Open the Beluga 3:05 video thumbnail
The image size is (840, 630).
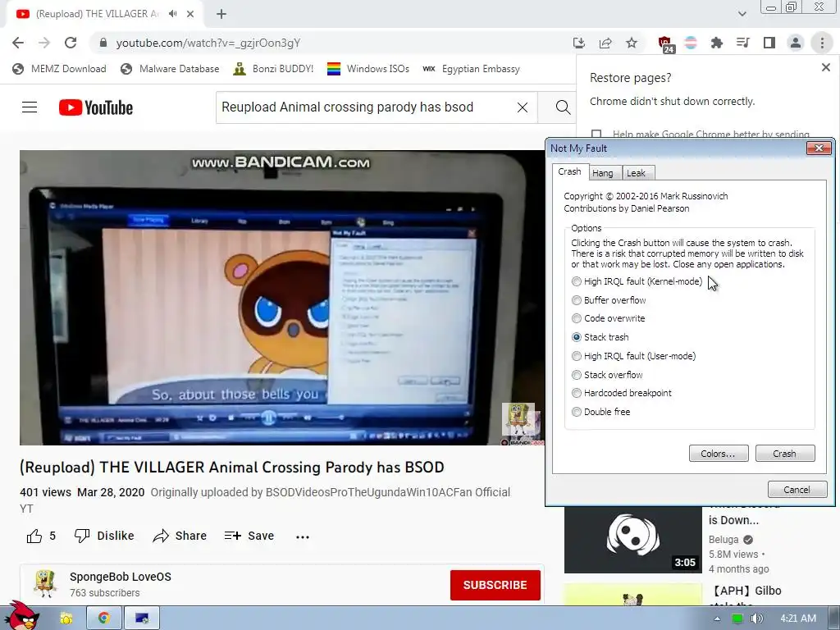[632, 538]
